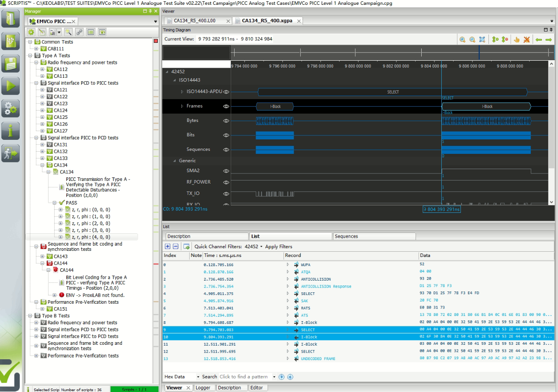Fit the timing diagram to view
Screen dimensions: 558x392
click(482, 39)
